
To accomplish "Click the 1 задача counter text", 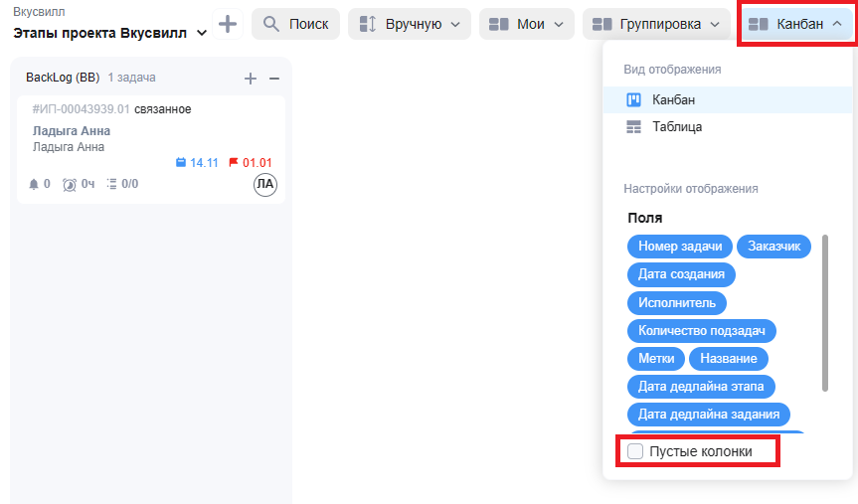I will click(131, 78).
